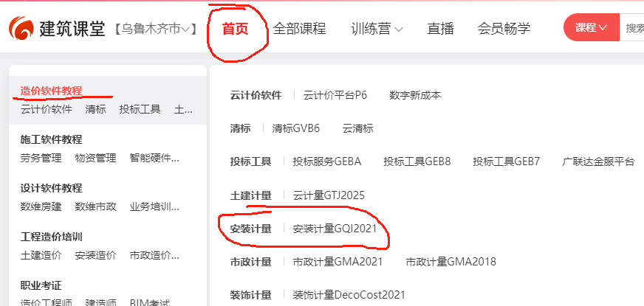
Task: Open 云计价软件 under 造价软件教程 sidebar
Action: click(x=47, y=109)
